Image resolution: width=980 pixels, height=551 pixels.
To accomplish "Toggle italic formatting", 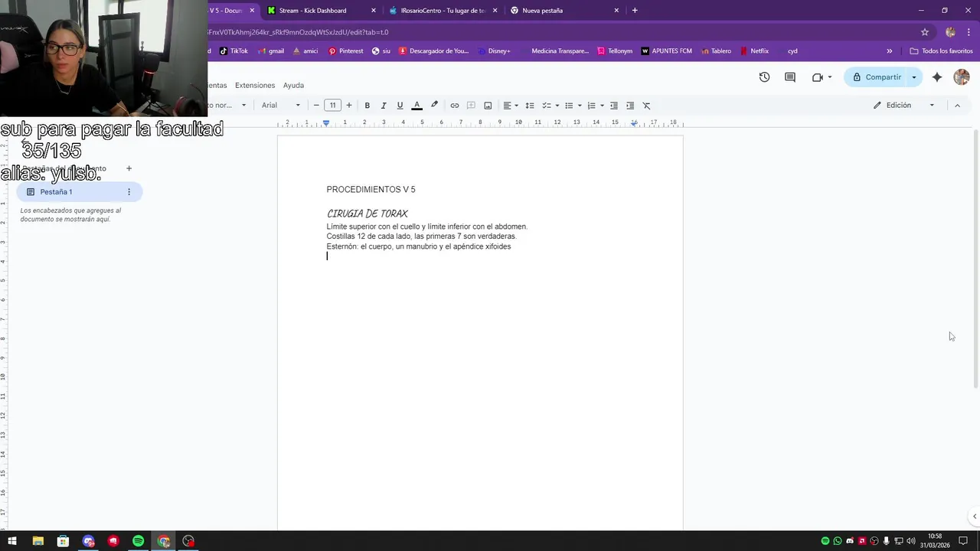I will tap(384, 106).
